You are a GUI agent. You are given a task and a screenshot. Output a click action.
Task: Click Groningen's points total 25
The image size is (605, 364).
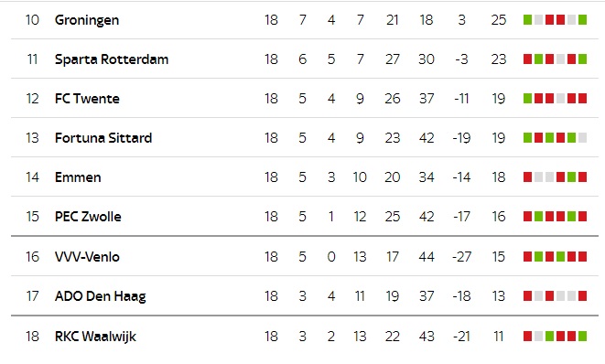[x=499, y=20]
